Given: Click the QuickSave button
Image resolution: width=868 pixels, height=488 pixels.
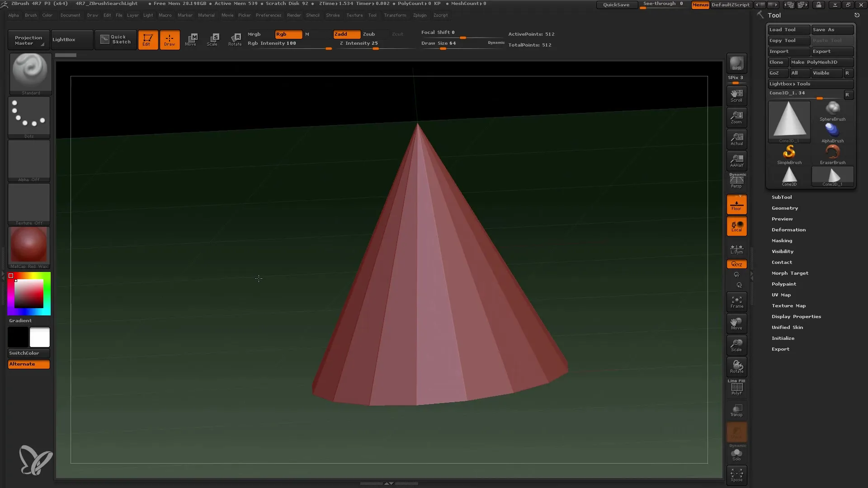Looking at the screenshot, I should click(616, 5).
